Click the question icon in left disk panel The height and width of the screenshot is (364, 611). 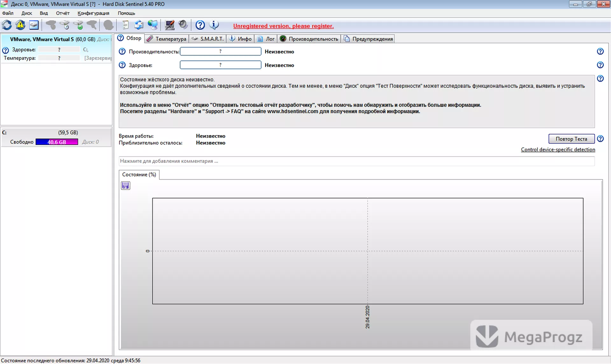pyautogui.click(x=5, y=50)
